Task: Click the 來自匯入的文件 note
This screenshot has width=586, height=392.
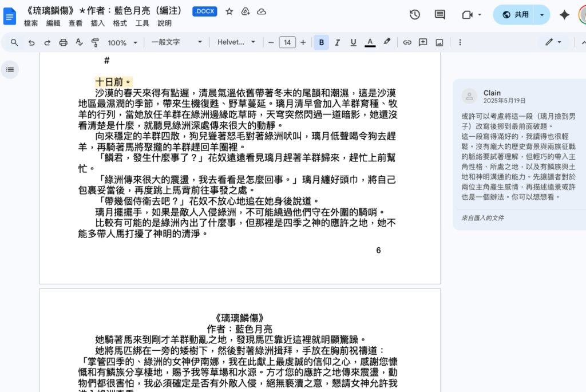Action: click(x=482, y=218)
